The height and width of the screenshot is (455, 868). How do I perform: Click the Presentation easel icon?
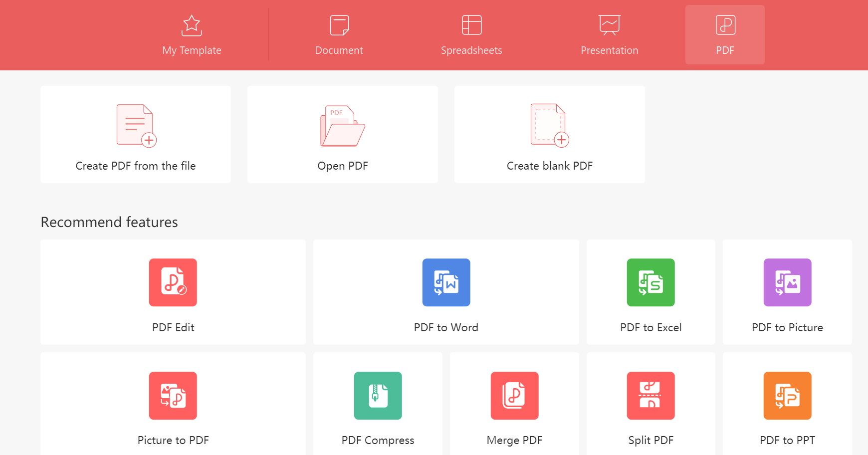[x=609, y=24]
